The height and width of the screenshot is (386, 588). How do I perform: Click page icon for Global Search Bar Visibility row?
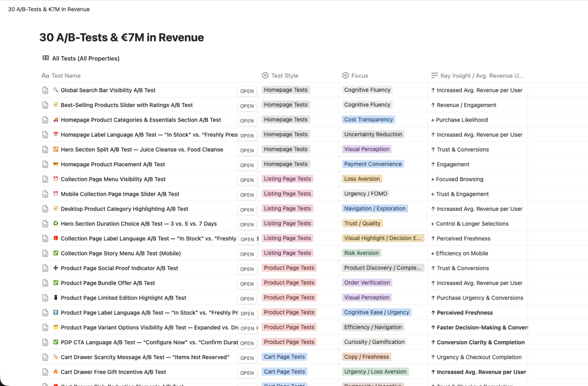pyautogui.click(x=45, y=90)
